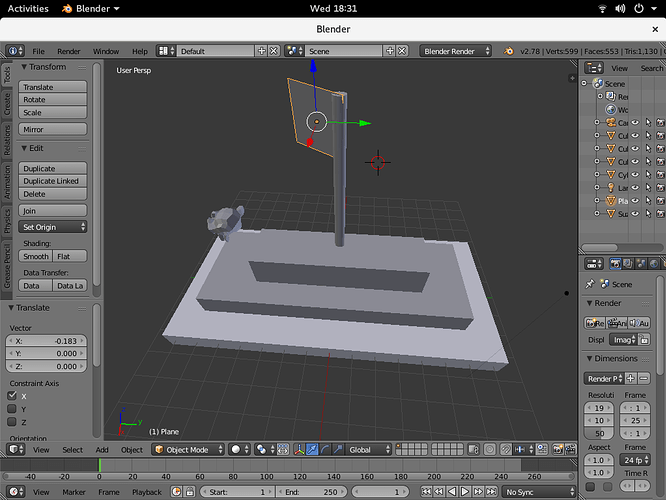The height and width of the screenshot is (500, 666).
Task: Jump to the end frame of timeline
Action: pos(491,492)
